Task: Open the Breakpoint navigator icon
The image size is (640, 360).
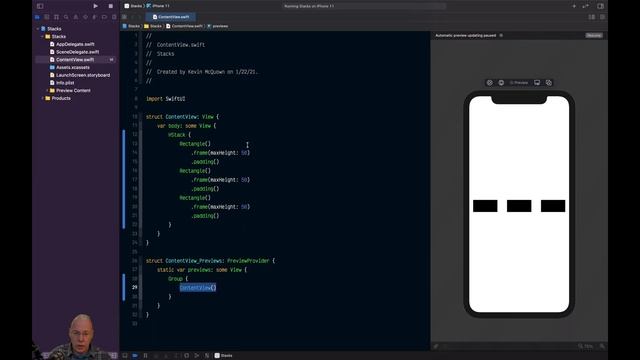Action: tap(104, 17)
